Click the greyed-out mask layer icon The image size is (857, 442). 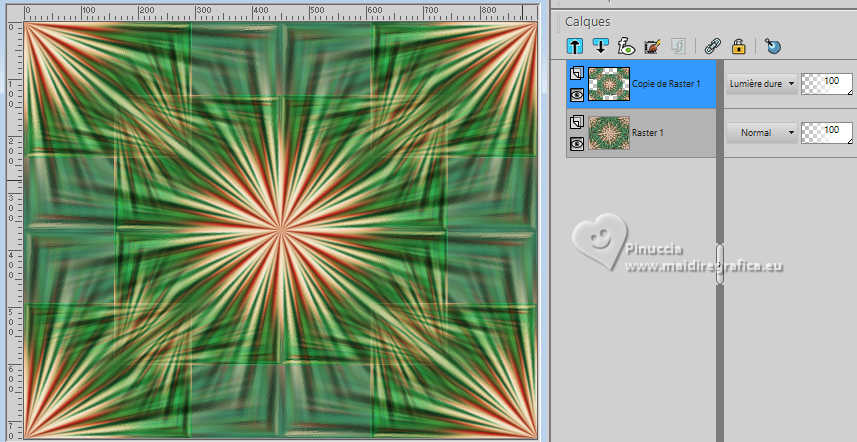tap(678, 46)
